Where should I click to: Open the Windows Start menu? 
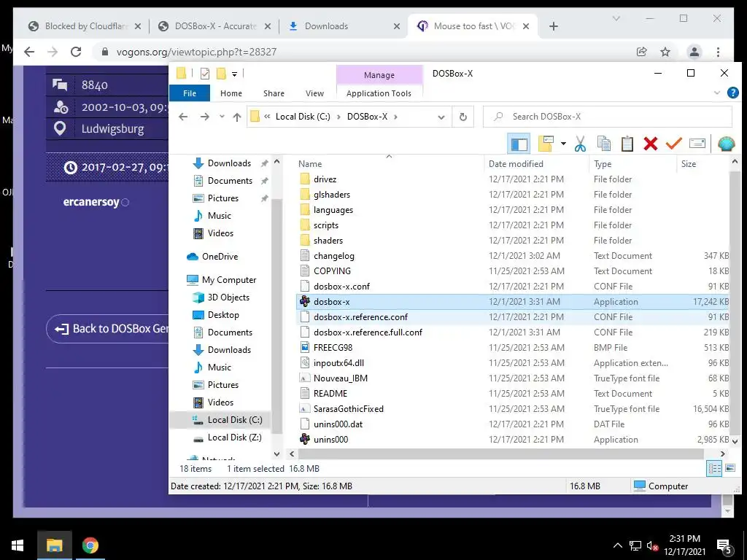pyautogui.click(x=18, y=545)
